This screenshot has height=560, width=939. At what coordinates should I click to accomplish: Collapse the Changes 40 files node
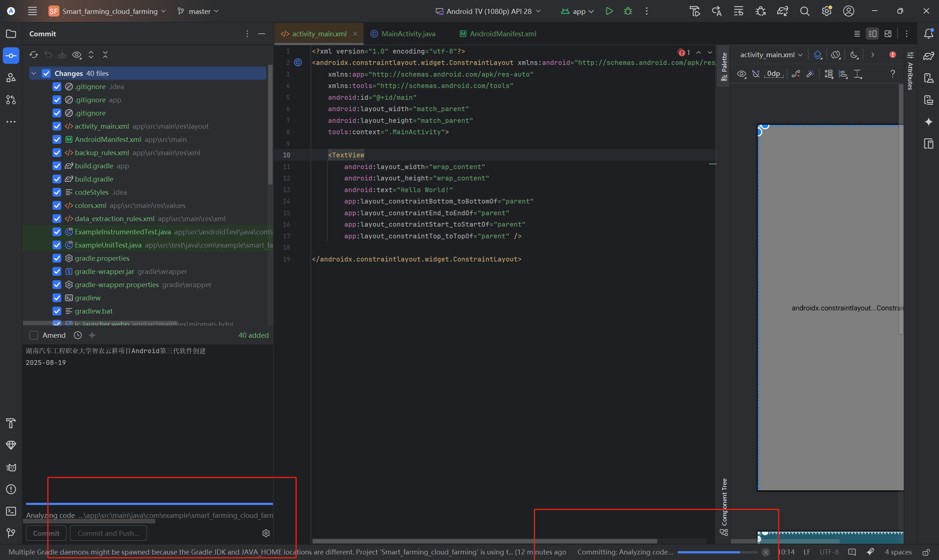click(x=34, y=73)
